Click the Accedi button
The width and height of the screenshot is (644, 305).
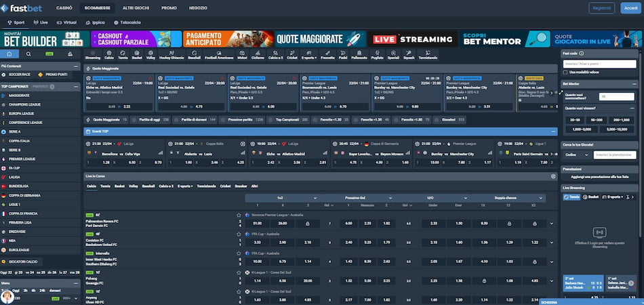[630, 8]
